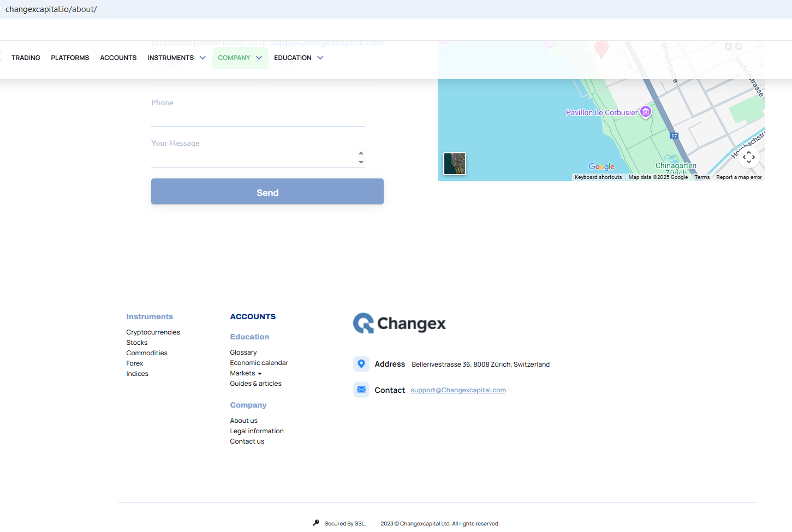Expand Markets submenu in footer
The height and width of the screenshot is (532, 792).
246,373
